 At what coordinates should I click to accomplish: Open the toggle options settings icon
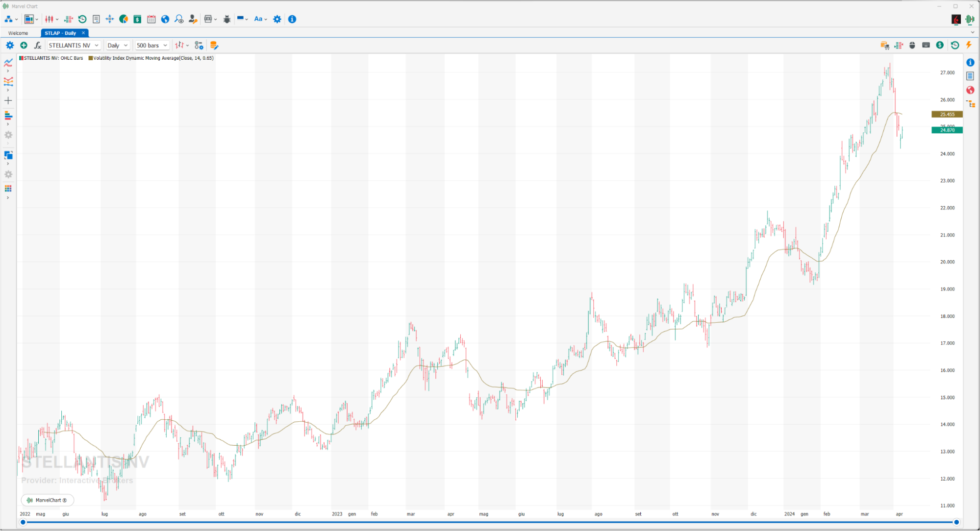(199, 45)
